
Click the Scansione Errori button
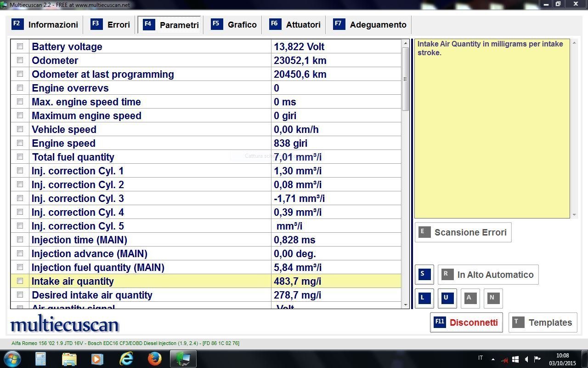pyautogui.click(x=463, y=232)
